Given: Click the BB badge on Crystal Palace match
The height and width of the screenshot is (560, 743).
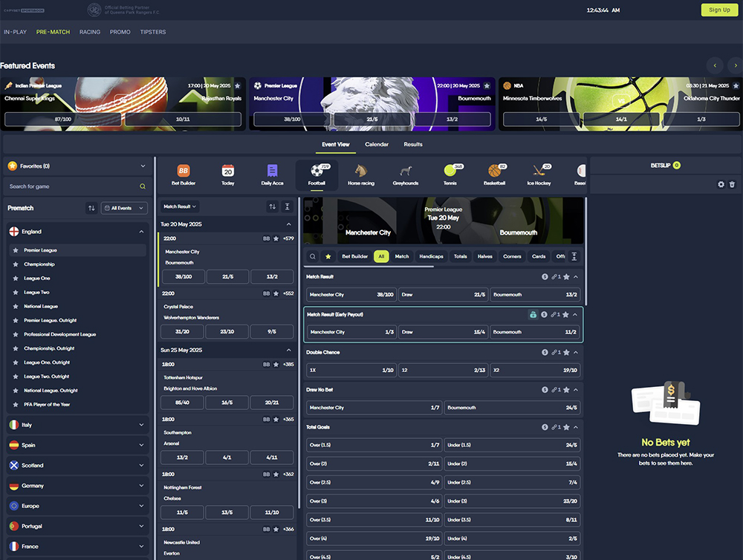Looking at the screenshot, I should (x=266, y=293).
